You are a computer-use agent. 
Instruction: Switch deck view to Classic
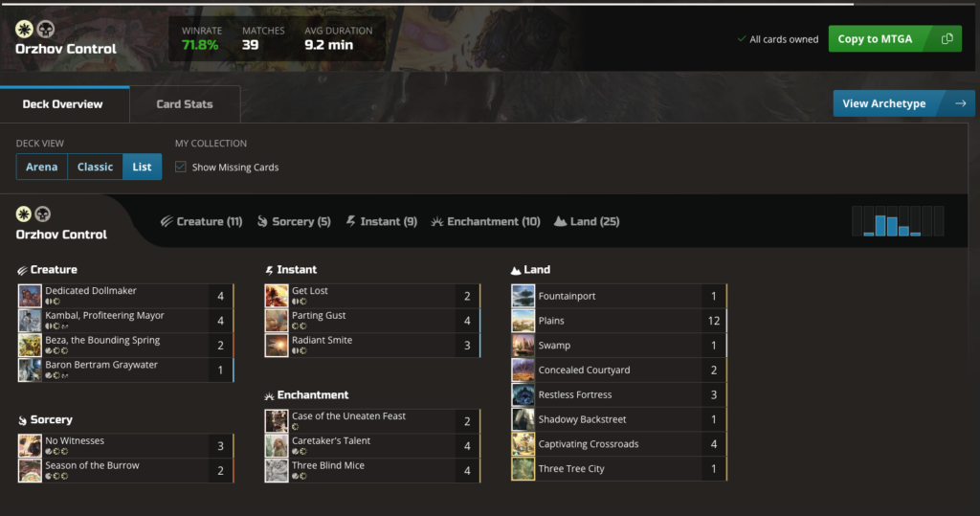tap(95, 167)
